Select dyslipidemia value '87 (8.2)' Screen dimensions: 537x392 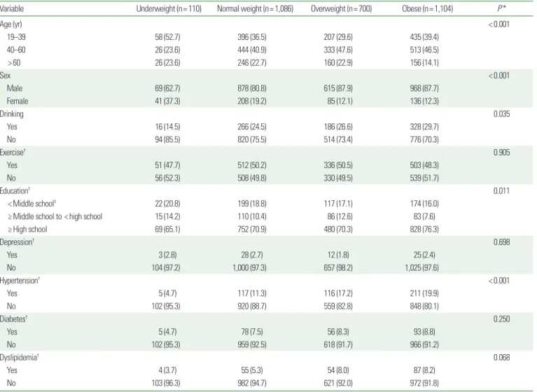point(424,370)
